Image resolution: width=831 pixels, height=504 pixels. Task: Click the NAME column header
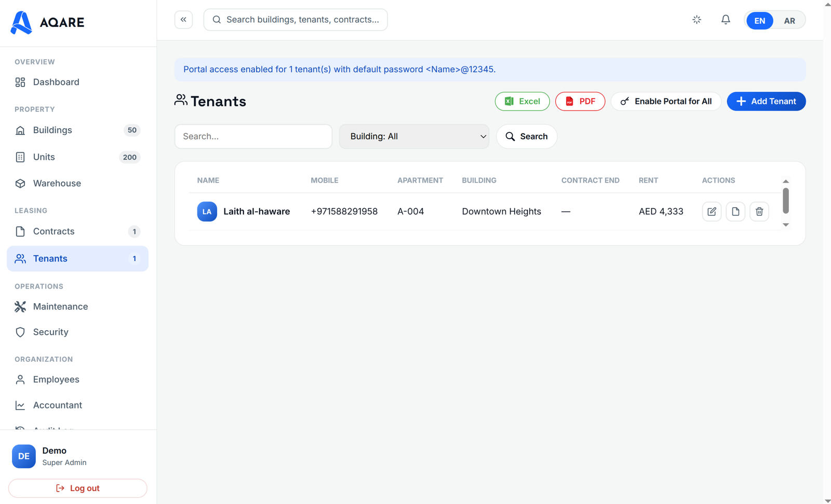(x=208, y=181)
